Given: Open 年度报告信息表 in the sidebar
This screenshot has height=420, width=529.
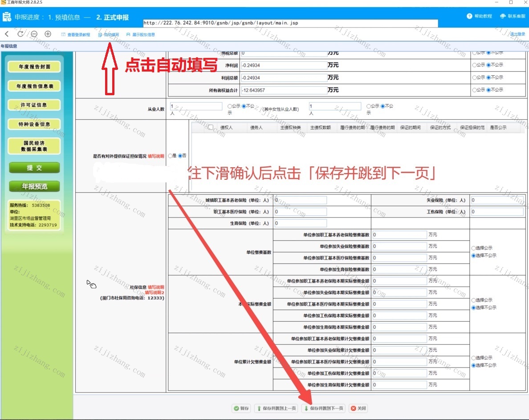Looking at the screenshot, I should pos(34,86).
